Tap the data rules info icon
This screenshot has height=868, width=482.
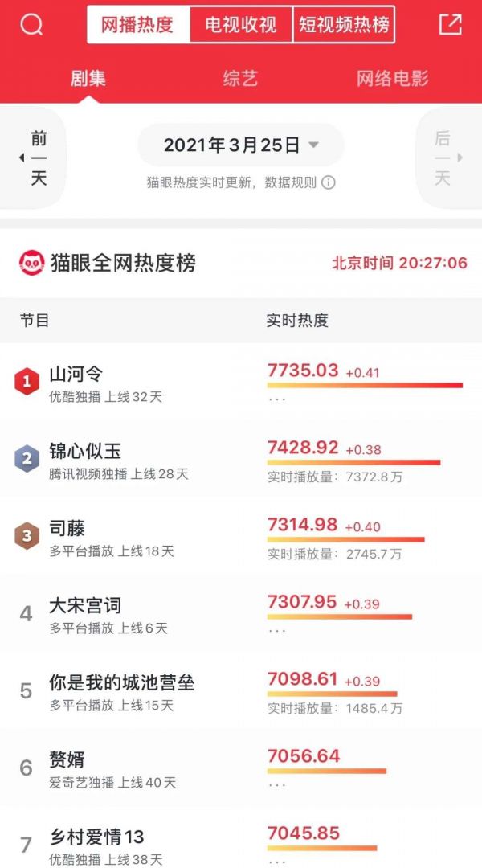click(x=328, y=182)
